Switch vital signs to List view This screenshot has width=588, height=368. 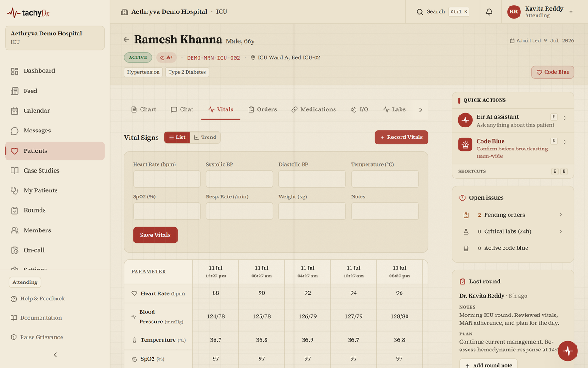click(x=177, y=137)
